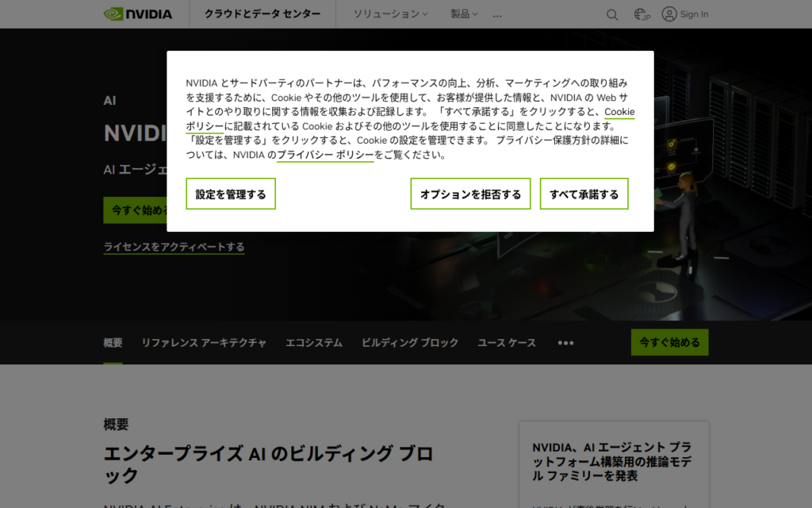Select the 概要 tab
This screenshot has width=812, height=508.
pyautogui.click(x=113, y=343)
